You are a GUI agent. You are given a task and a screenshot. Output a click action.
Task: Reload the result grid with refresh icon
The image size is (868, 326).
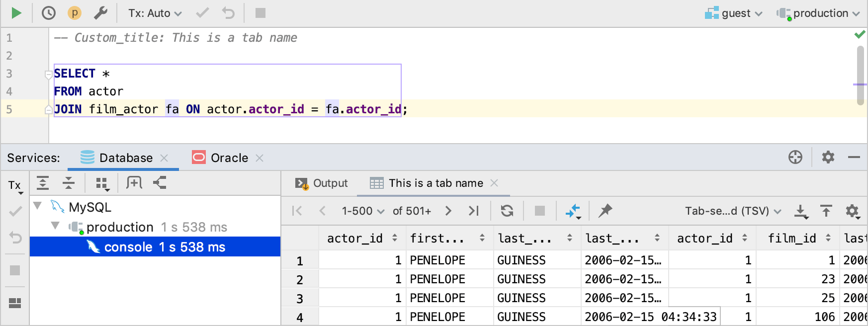[507, 211]
